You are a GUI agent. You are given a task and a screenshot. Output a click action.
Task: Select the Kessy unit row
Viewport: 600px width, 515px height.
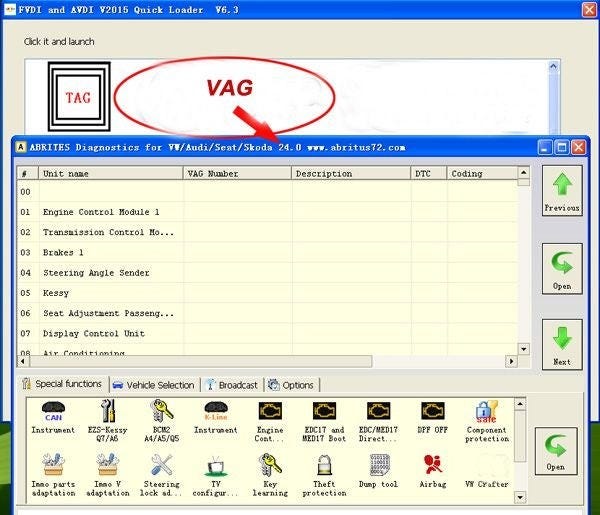(267, 293)
